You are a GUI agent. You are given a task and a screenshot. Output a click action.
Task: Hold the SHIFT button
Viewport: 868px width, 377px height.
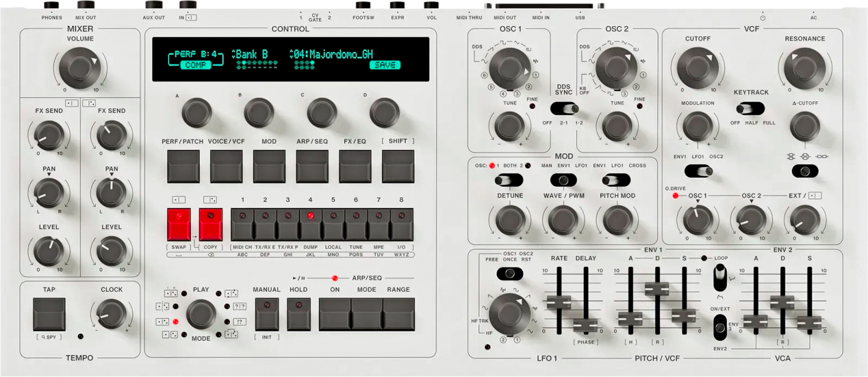[398, 166]
